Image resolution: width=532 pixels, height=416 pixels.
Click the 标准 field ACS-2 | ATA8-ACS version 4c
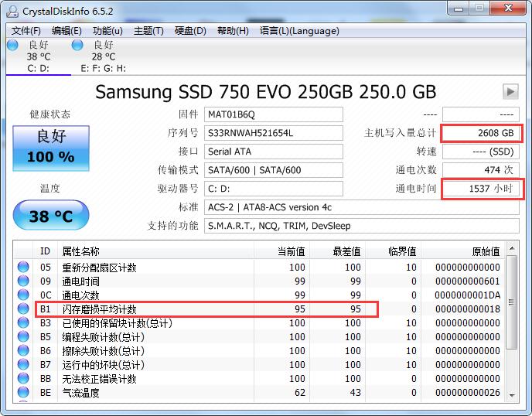pos(362,207)
